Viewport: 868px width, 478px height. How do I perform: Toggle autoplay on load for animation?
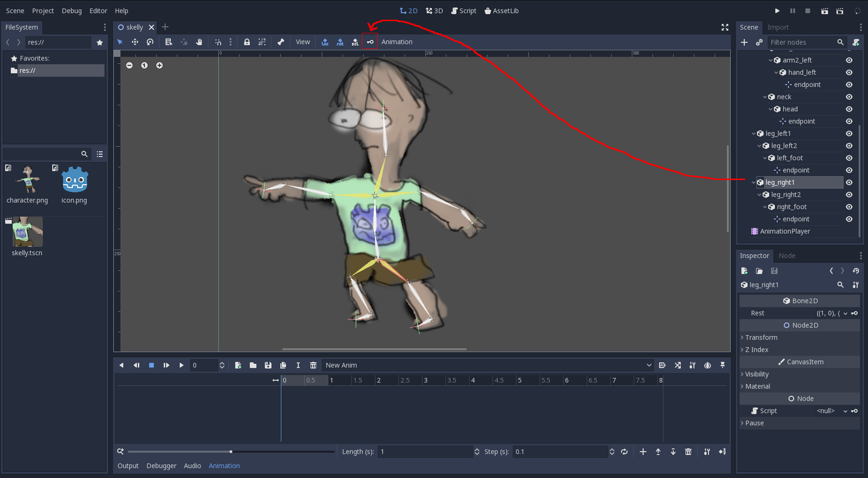click(x=662, y=365)
